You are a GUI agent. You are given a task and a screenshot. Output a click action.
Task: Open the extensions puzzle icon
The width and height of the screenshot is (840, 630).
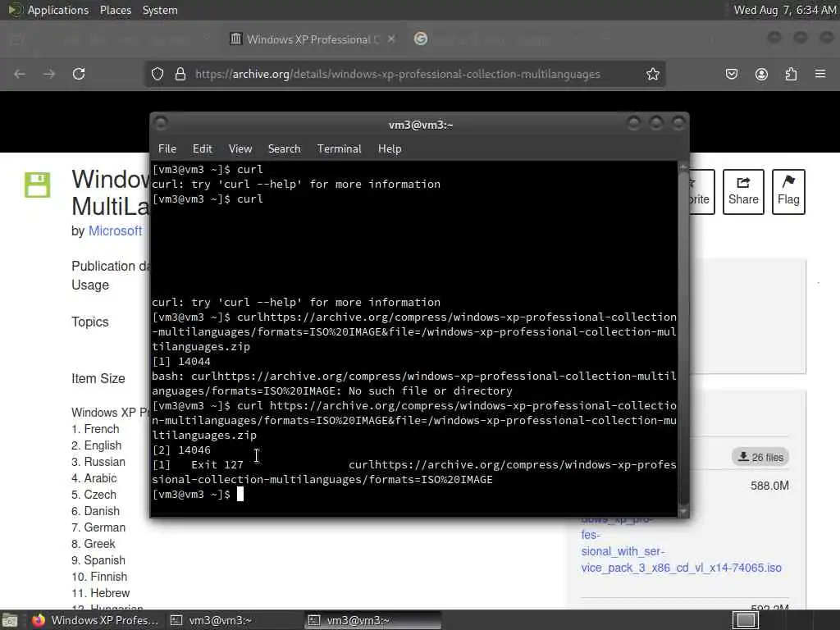pyautogui.click(x=791, y=74)
